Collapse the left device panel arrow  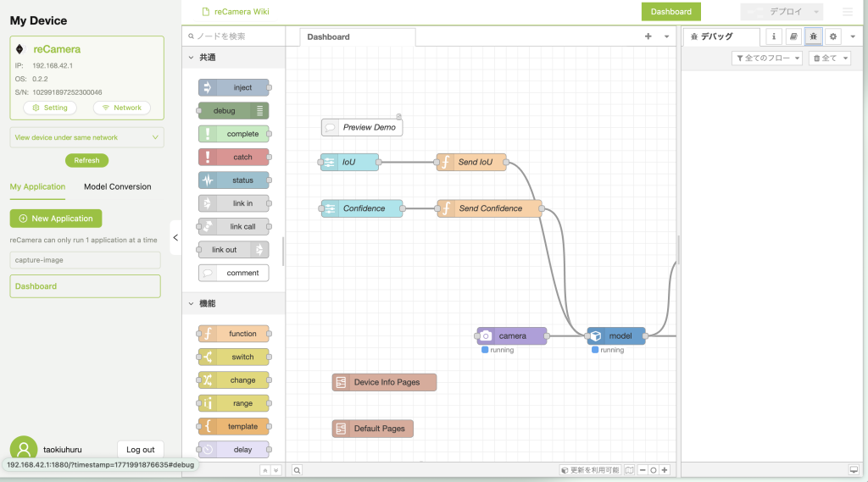[175, 237]
